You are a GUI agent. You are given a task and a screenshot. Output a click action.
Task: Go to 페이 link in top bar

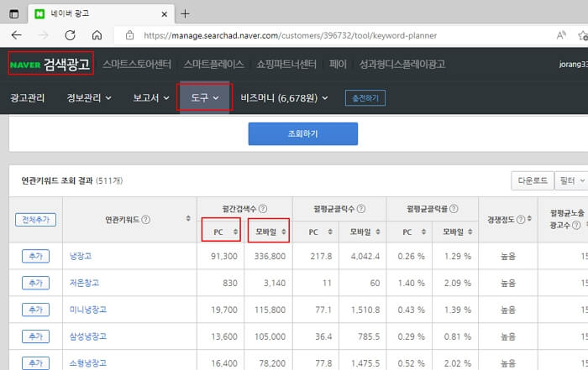(x=338, y=64)
